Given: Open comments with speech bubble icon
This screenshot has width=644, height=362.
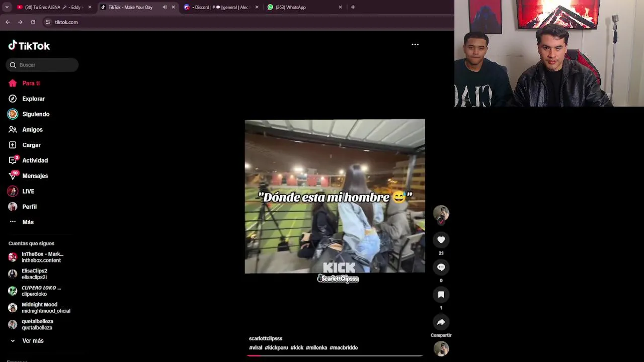Looking at the screenshot, I should pos(441,267).
